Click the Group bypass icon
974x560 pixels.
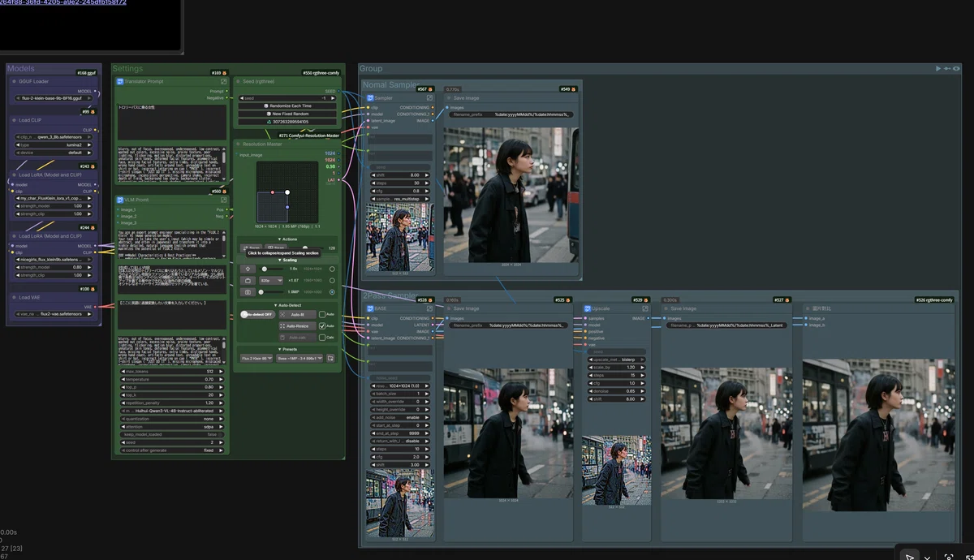pyautogui.click(x=947, y=69)
